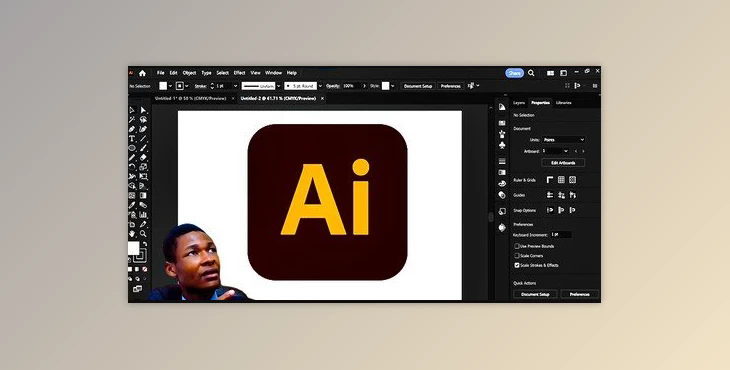
Task: Open the Units dropdown showing Points
Action: [x=564, y=140]
